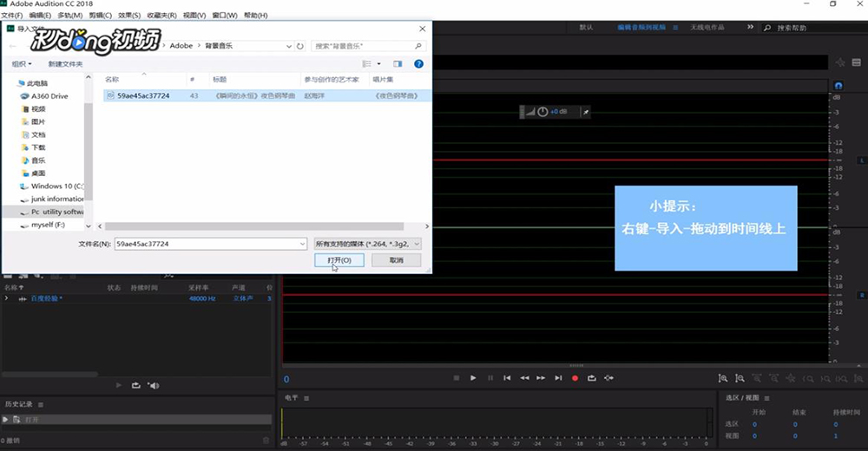The height and width of the screenshot is (451, 868).
Task: Toggle the preview pane in import dialog
Action: point(398,63)
